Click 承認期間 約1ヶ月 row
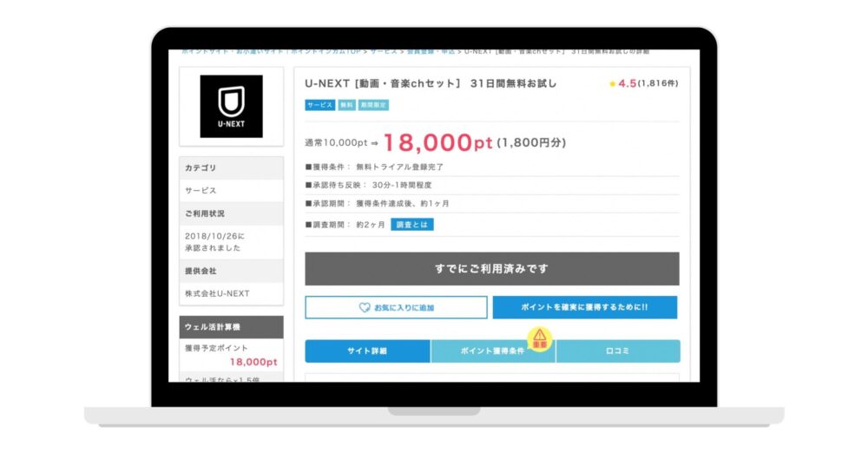 tap(491, 204)
